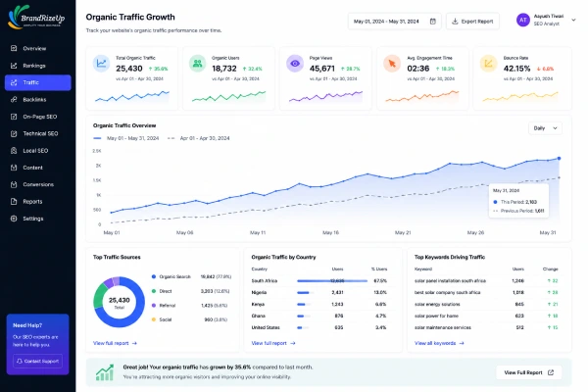The width and height of the screenshot is (588, 392).
Task: Open the Overview sidebar icon
Action: click(14, 48)
